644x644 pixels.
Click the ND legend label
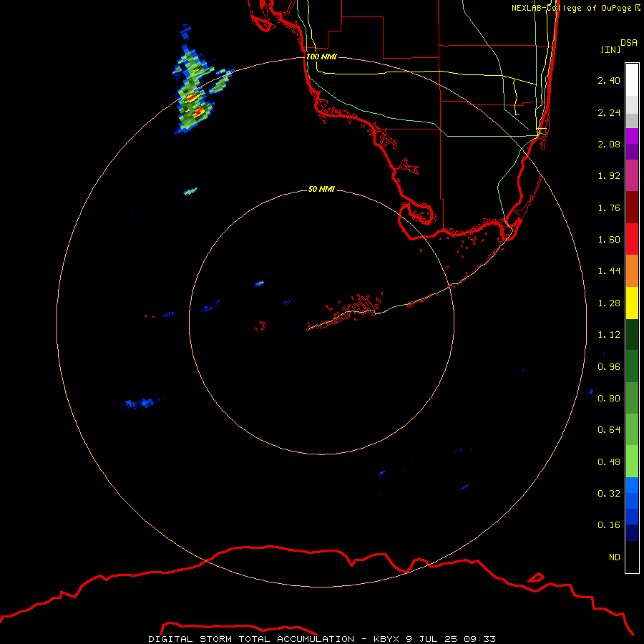point(615,557)
